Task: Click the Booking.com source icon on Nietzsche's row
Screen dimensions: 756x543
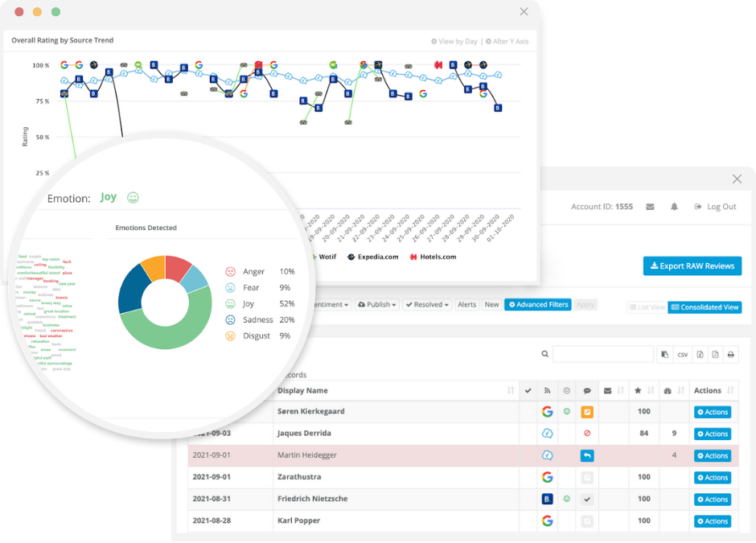Action: (547, 499)
